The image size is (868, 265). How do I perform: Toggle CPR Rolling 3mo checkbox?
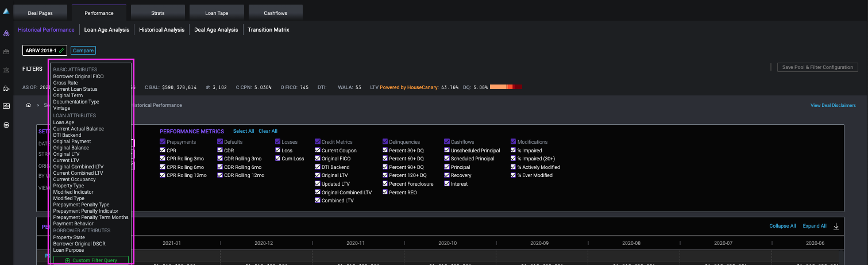[163, 159]
